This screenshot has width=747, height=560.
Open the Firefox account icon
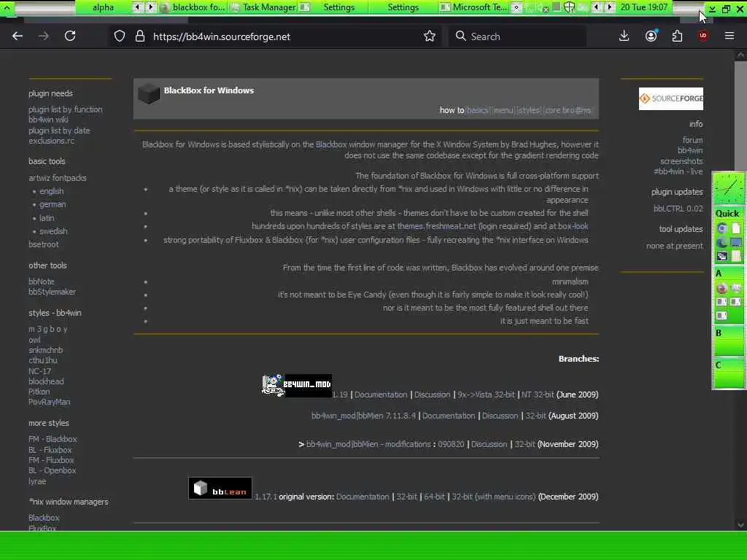651,36
